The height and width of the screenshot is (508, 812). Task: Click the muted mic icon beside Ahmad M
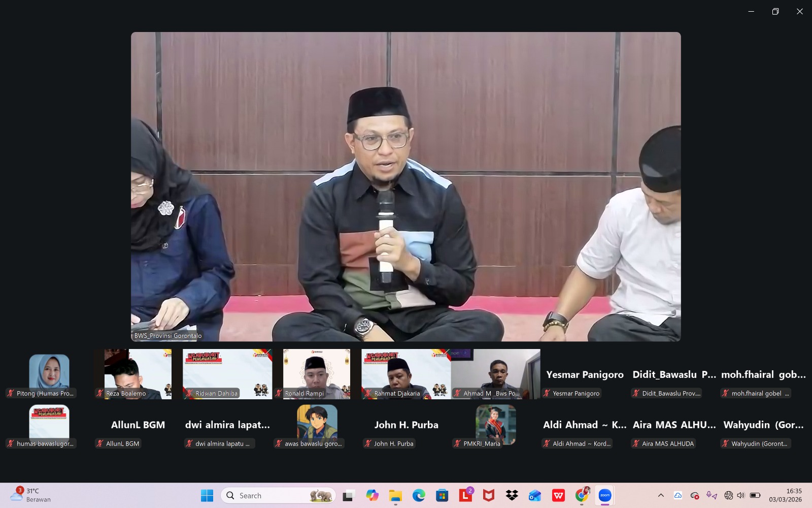457,393
